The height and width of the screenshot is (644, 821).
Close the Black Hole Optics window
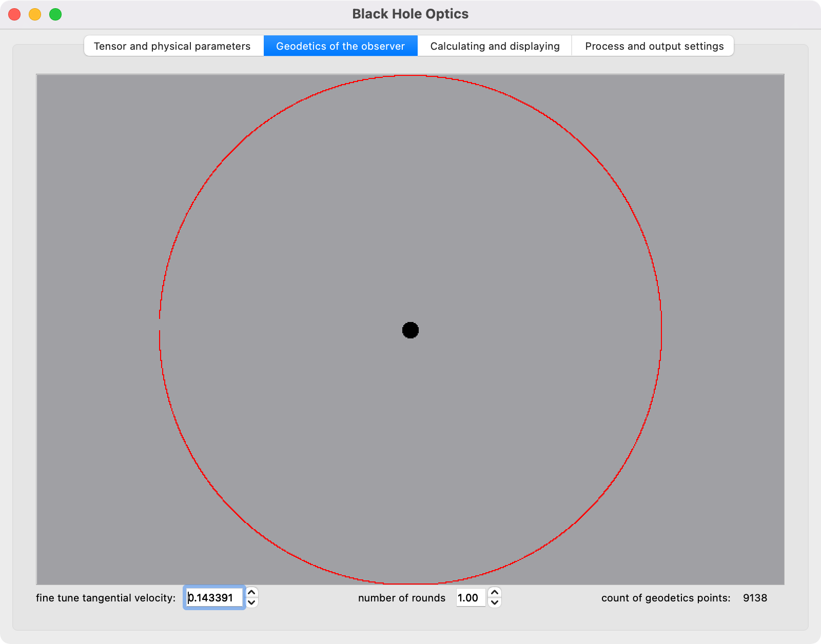click(14, 14)
